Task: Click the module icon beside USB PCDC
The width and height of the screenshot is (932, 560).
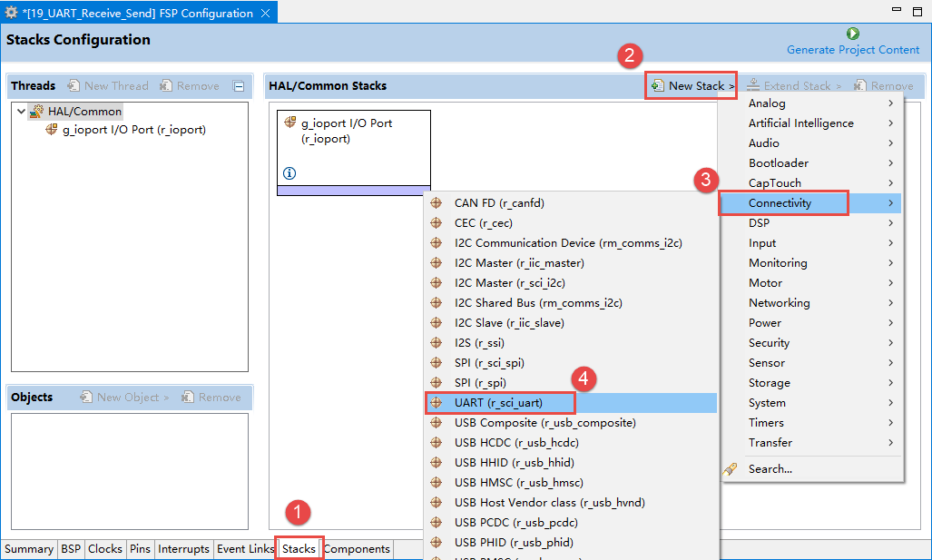Action: (437, 523)
